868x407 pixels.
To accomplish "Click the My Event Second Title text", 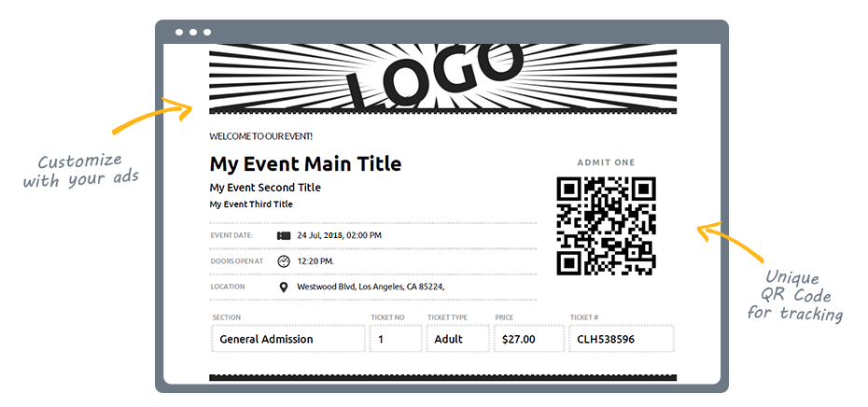I will 265,188.
